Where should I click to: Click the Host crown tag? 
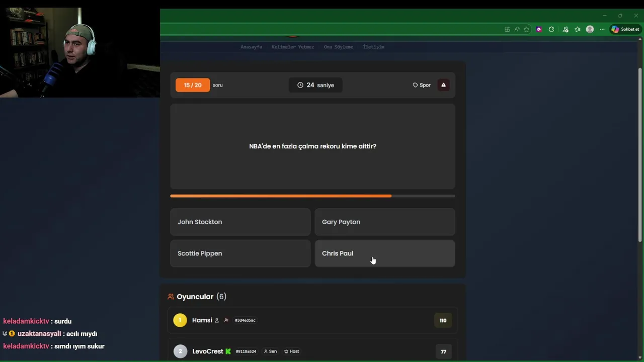point(292,351)
